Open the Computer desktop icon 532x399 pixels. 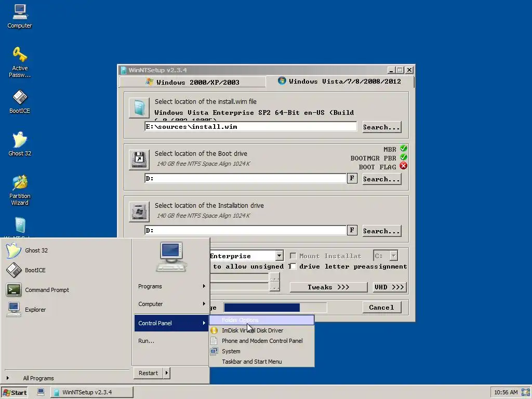20,16
